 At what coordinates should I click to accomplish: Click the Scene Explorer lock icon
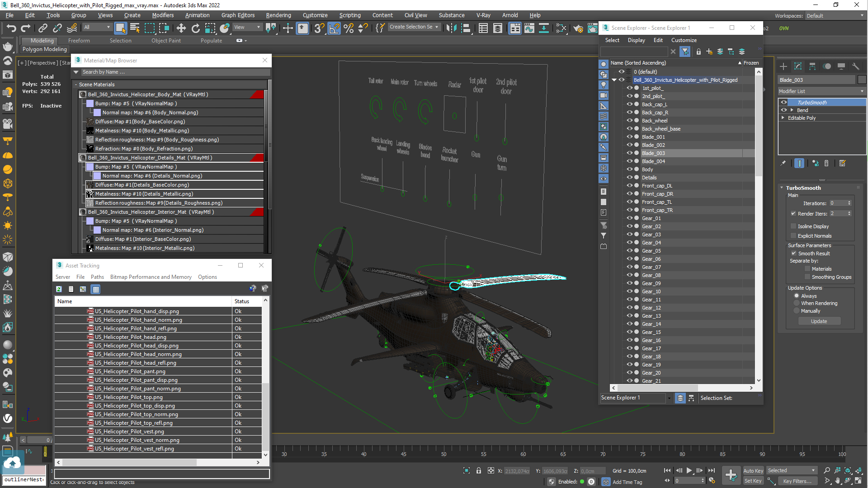point(698,52)
